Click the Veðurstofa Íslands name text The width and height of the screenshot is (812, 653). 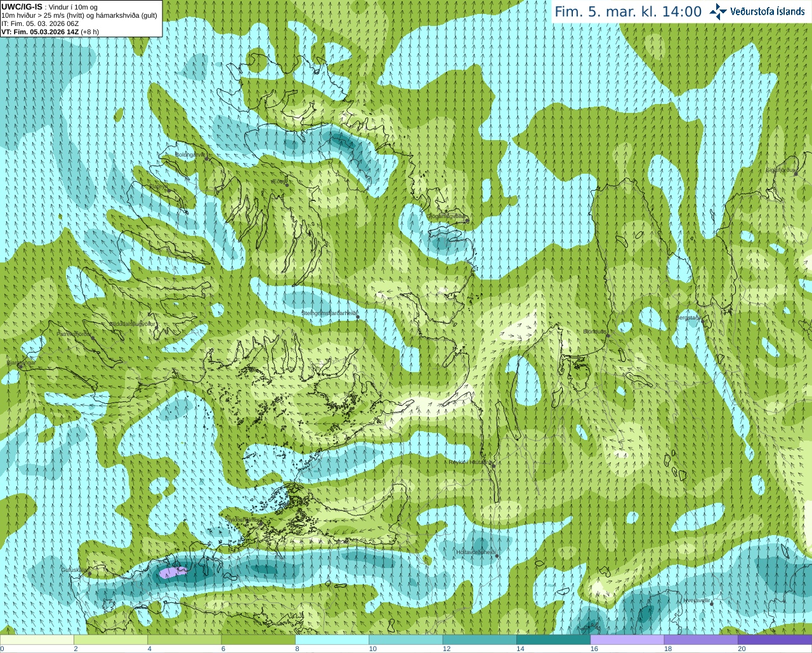pos(767,11)
